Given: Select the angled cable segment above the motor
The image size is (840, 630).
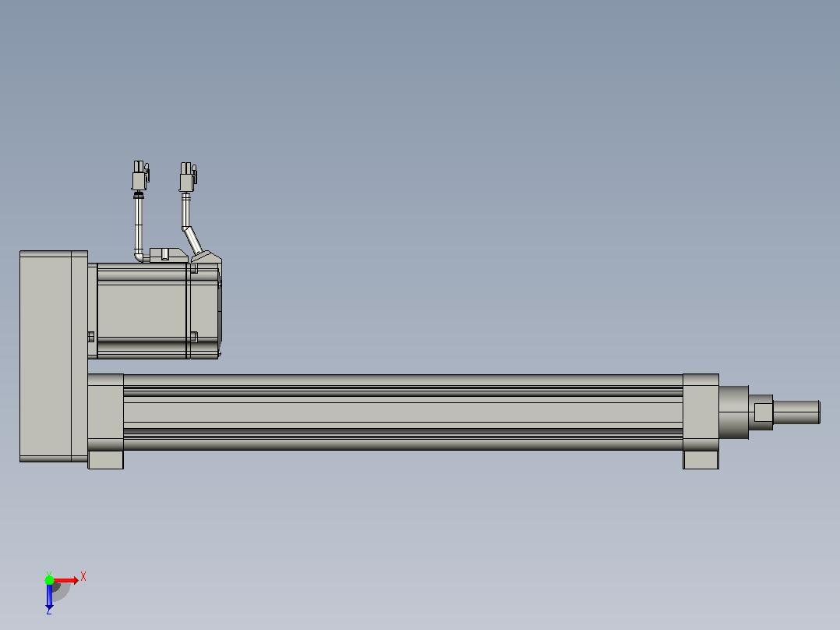Looking at the screenshot, I should 192,240.
